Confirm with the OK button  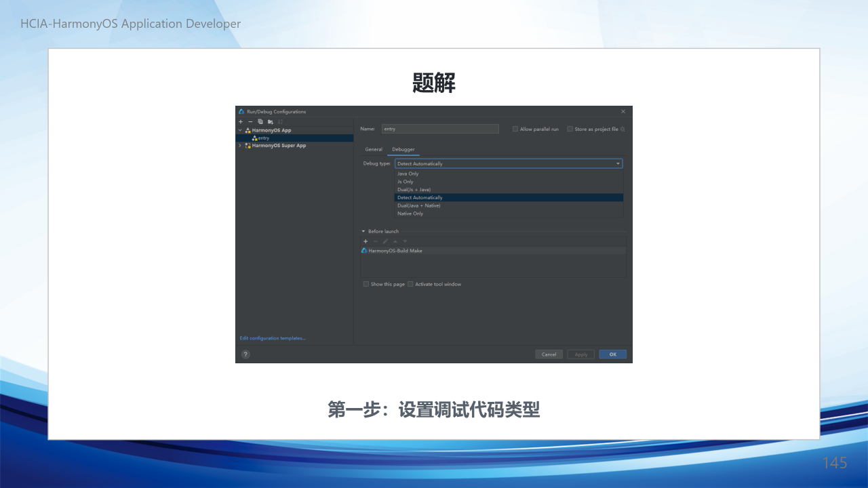[x=612, y=354]
